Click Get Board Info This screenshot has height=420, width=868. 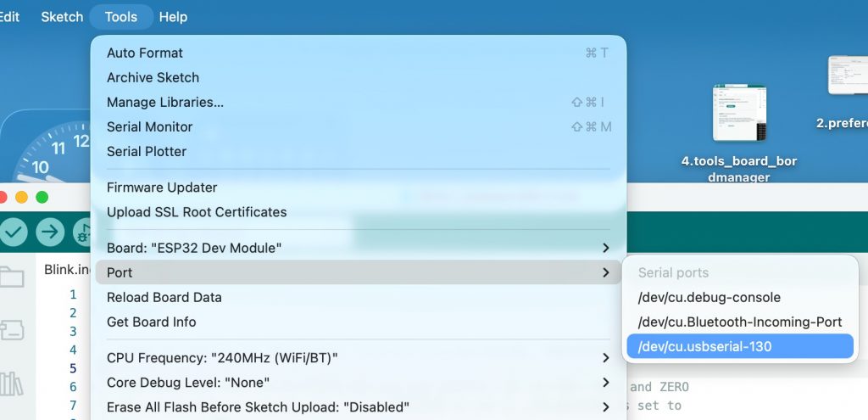pyautogui.click(x=152, y=322)
